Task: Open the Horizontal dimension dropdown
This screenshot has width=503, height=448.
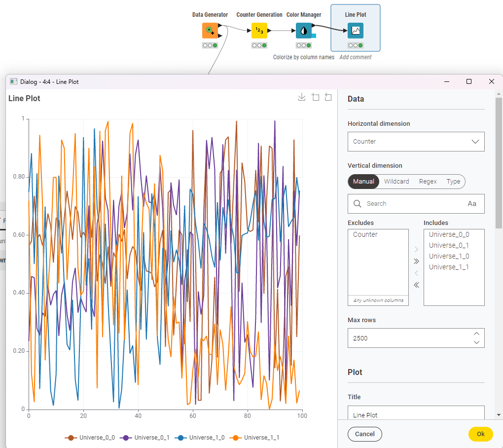Action: click(x=416, y=141)
